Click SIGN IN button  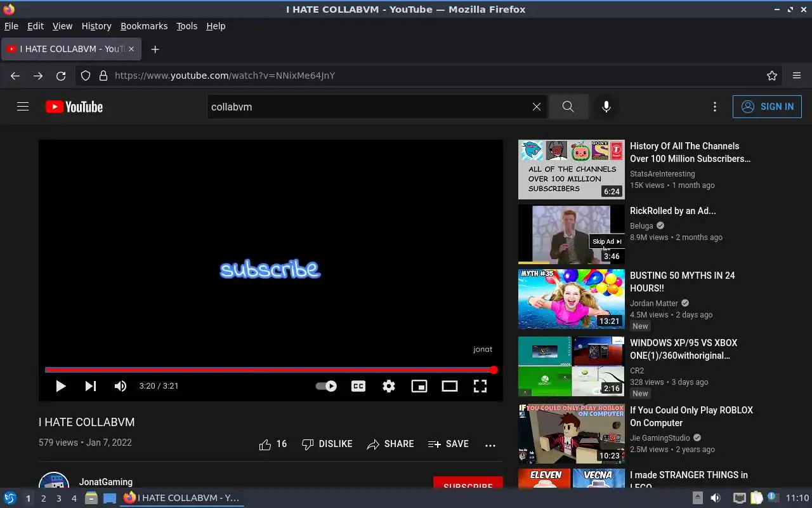767,107
